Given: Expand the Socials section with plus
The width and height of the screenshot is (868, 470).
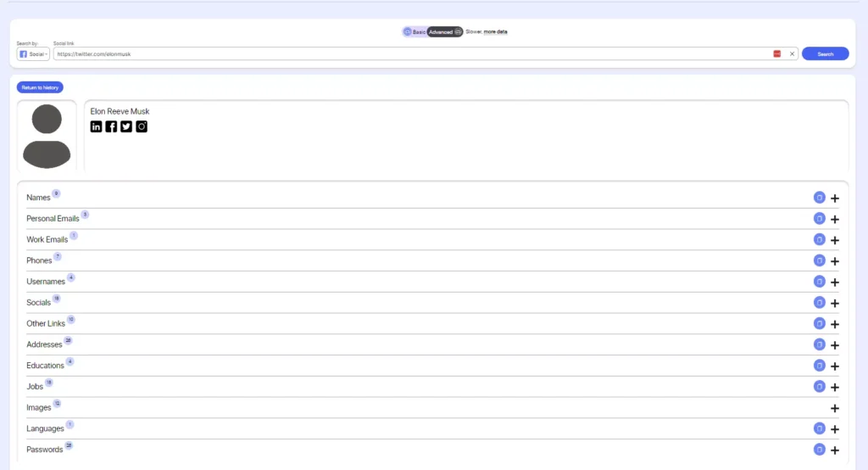Looking at the screenshot, I should pyautogui.click(x=835, y=303).
